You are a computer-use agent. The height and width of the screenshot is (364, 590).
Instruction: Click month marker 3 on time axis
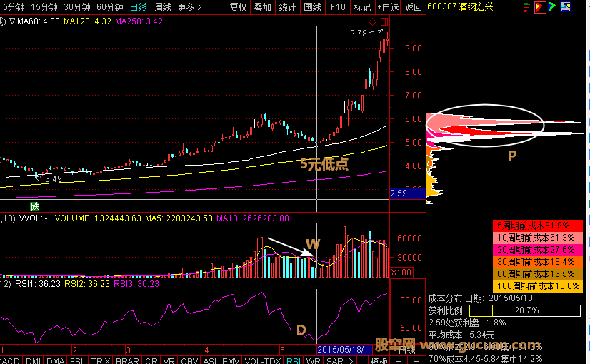point(129,350)
